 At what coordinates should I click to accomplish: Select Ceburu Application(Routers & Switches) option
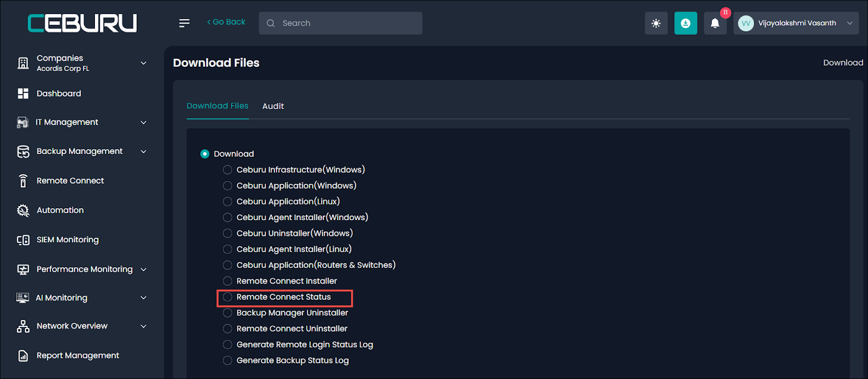(x=227, y=265)
